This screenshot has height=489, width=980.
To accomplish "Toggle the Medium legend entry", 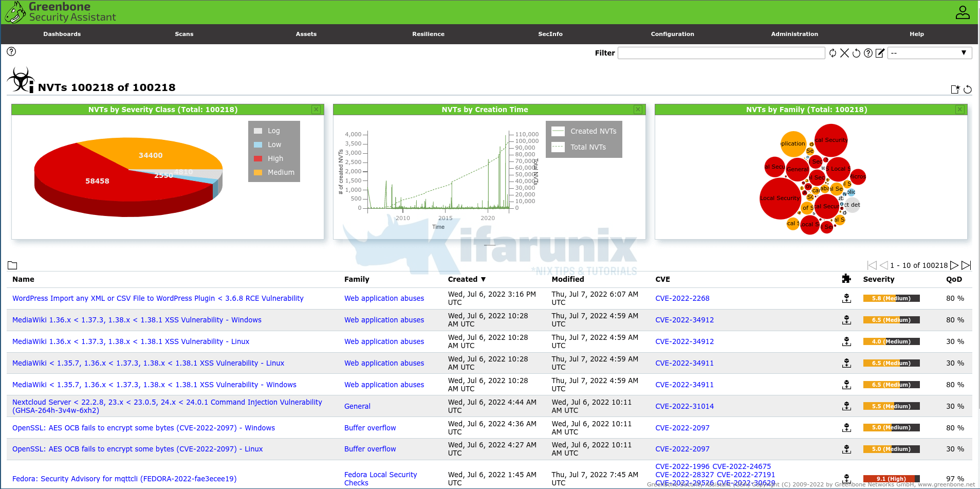I will pyautogui.click(x=274, y=172).
